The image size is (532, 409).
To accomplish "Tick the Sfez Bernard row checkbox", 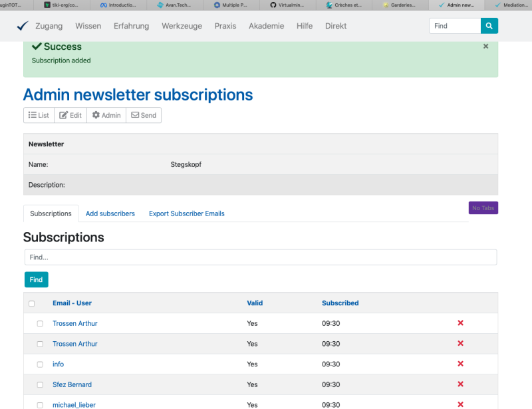I will pyautogui.click(x=40, y=385).
